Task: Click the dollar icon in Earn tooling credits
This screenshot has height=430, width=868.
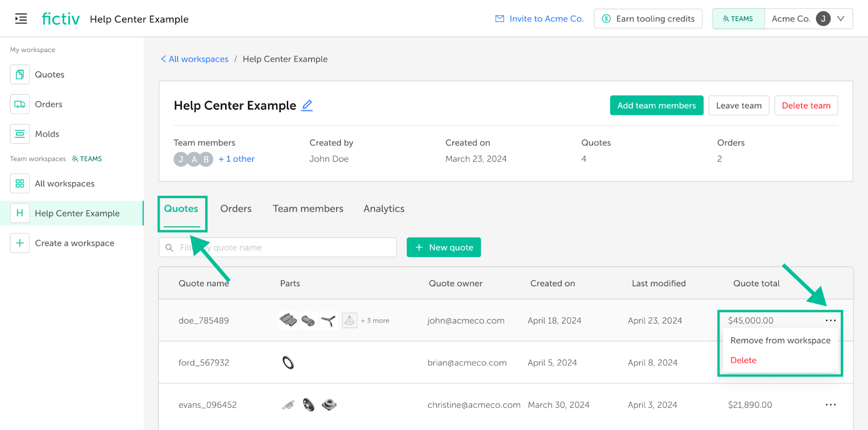Action: point(607,19)
